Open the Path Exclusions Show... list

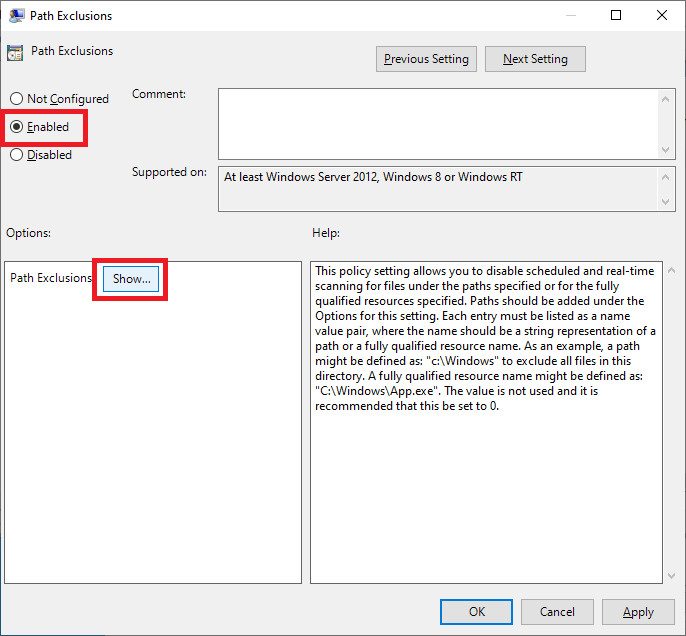coord(131,279)
